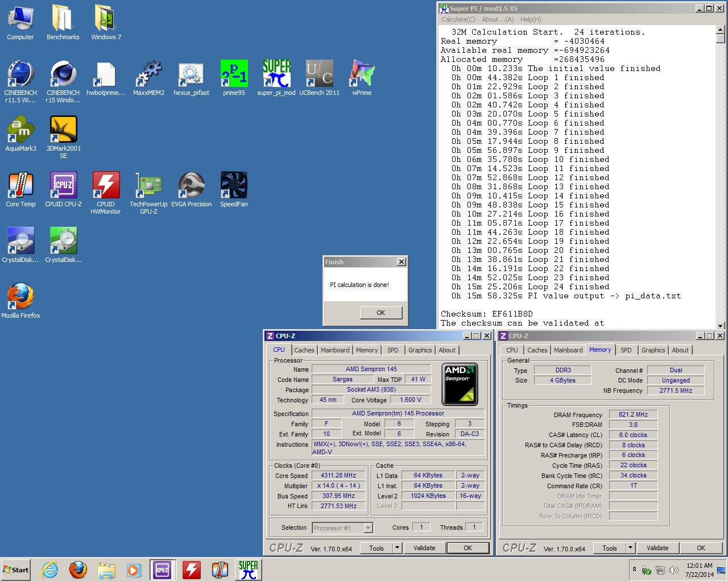The image size is (728, 582).
Task: Switch to Core Temp in the taskbar
Action: pyautogui.click(x=220, y=569)
